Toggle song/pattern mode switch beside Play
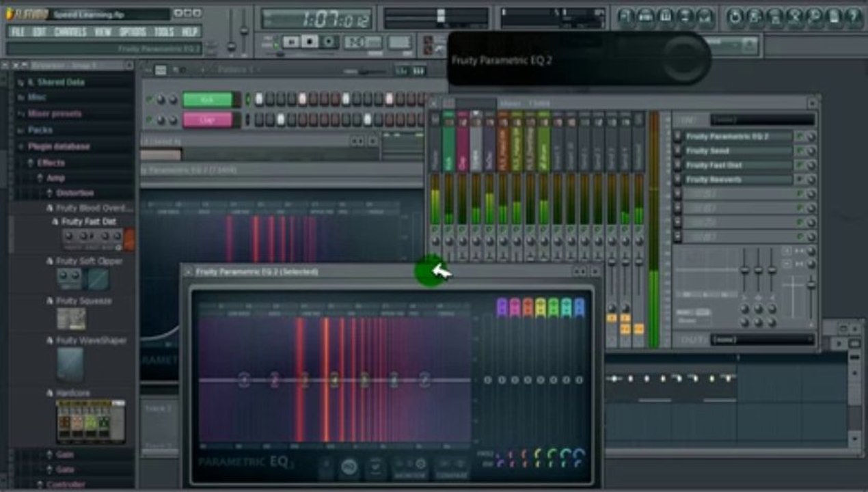The width and height of the screenshot is (868, 492). [x=275, y=44]
